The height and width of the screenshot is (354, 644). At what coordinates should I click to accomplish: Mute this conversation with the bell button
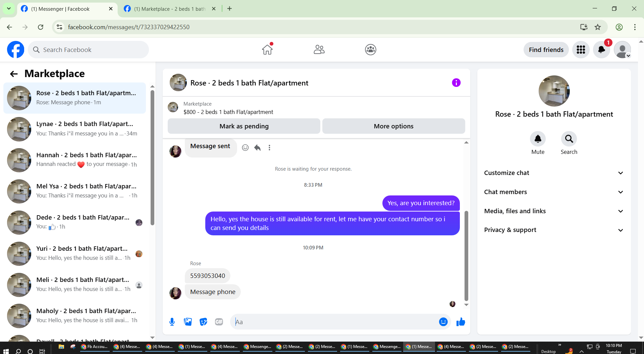538,139
